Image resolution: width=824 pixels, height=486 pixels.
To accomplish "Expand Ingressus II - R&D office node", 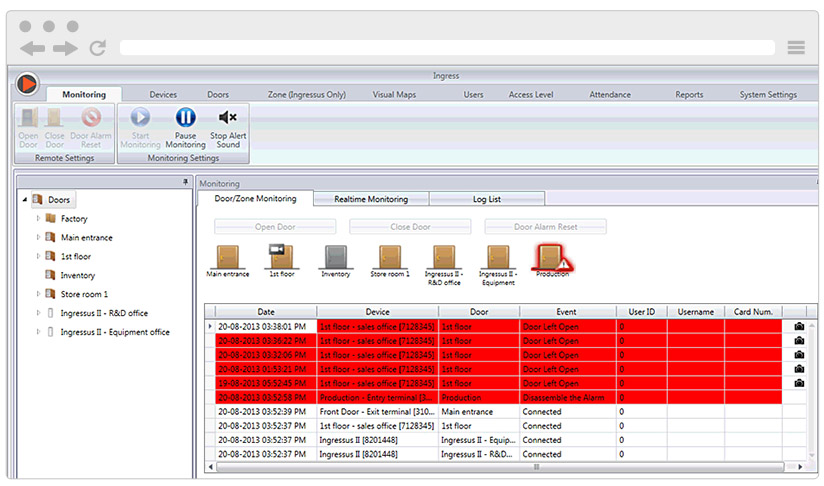I will [38, 313].
